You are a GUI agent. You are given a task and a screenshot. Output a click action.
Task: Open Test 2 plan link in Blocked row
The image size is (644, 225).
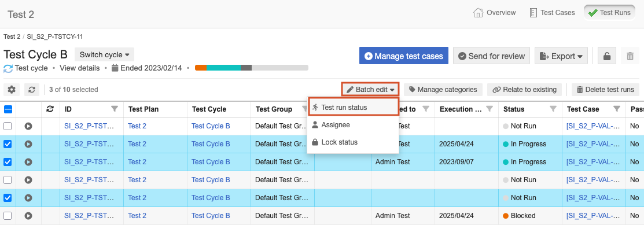137,216
